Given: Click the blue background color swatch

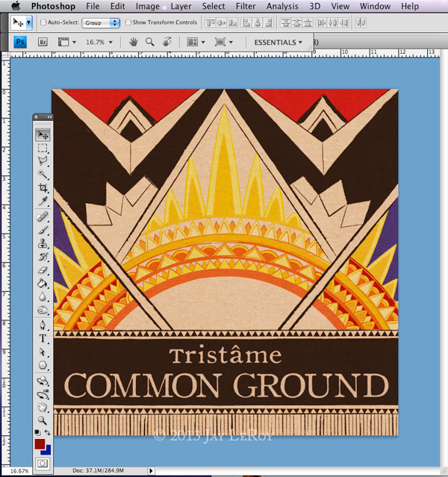Looking at the screenshot, I should click(x=48, y=452).
